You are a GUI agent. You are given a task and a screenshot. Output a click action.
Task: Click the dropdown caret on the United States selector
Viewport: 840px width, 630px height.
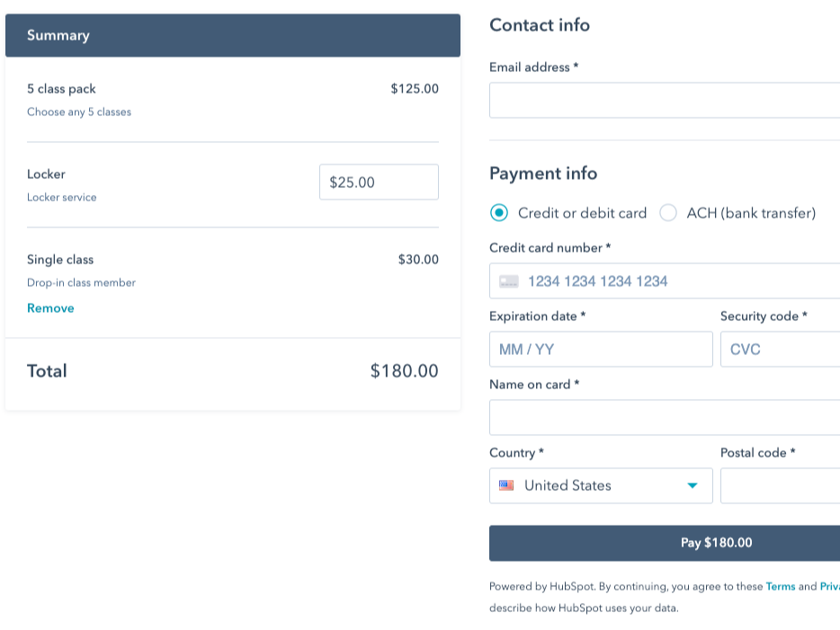click(x=691, y=485)
